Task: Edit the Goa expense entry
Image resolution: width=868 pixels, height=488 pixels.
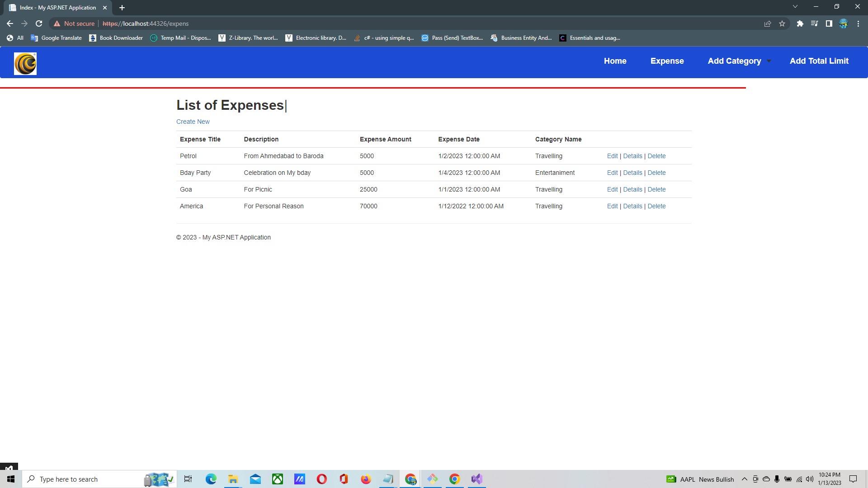Action: 612,189
